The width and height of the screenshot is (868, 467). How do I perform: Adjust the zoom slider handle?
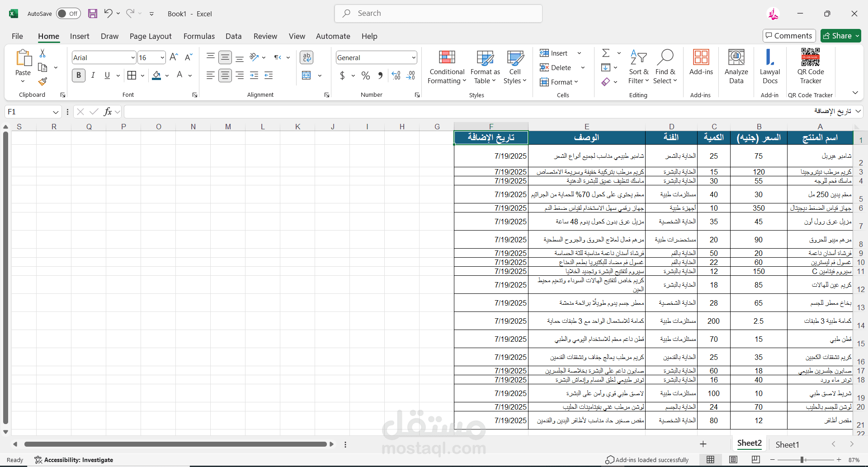[x=802, y=460]
